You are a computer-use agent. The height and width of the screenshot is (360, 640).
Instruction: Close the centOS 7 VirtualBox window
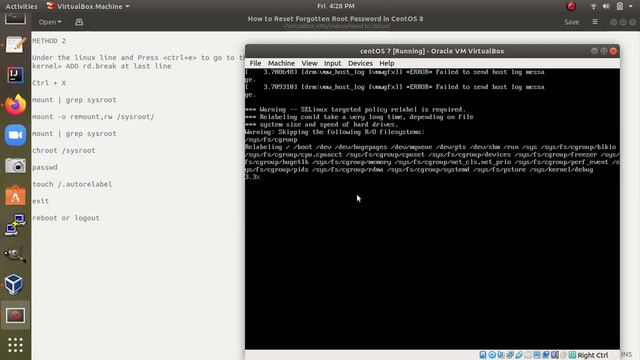click(613, 51)
